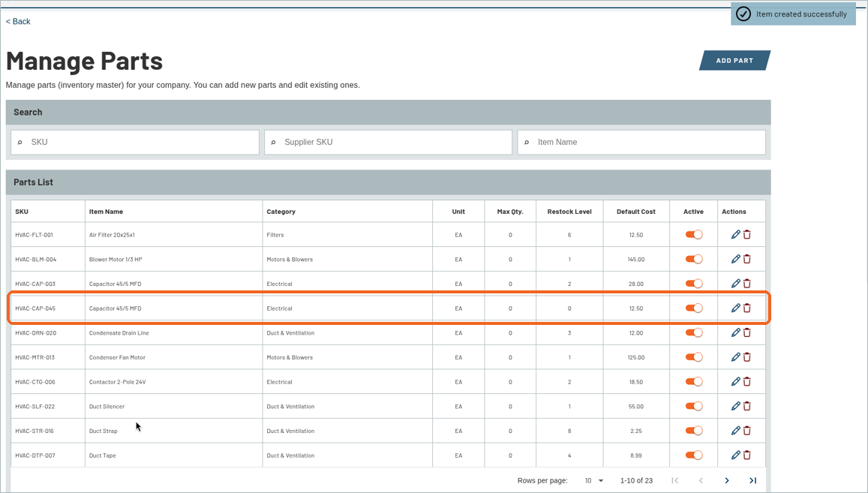Toggle Active switch for HVAC-DTP-007
The height and width of the screenshot is (493, 868).
[694, 455]
